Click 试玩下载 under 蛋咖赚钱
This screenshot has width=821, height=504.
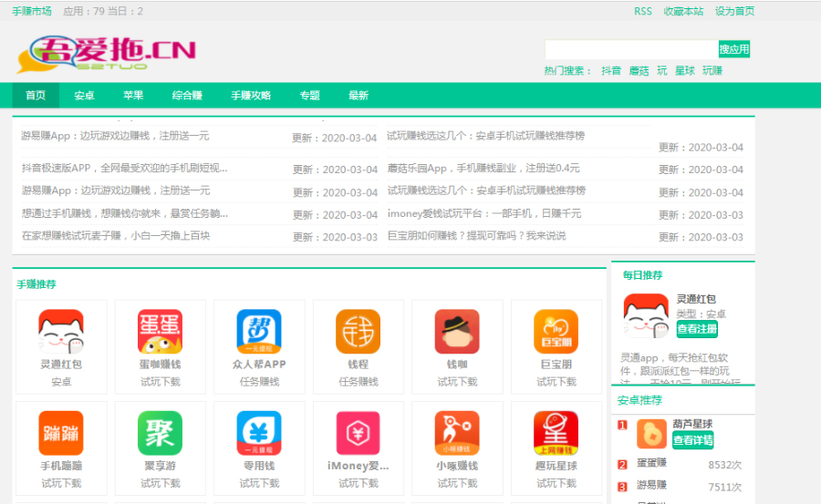pos(160,382)
